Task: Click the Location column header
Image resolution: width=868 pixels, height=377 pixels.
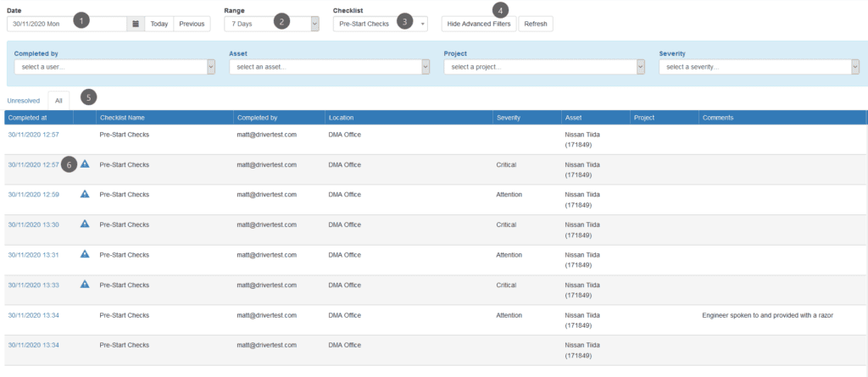Action: (409, 118)
